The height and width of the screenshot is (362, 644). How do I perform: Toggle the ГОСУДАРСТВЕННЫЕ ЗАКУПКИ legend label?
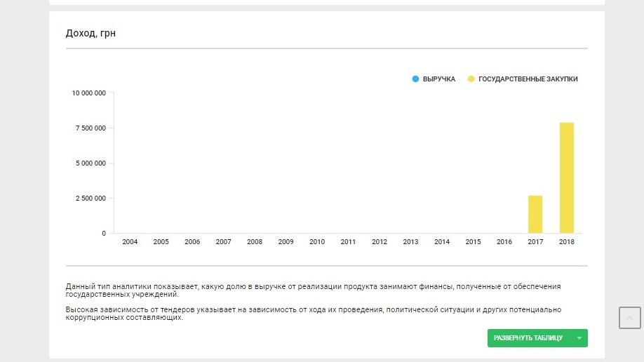tap(528, 79)
